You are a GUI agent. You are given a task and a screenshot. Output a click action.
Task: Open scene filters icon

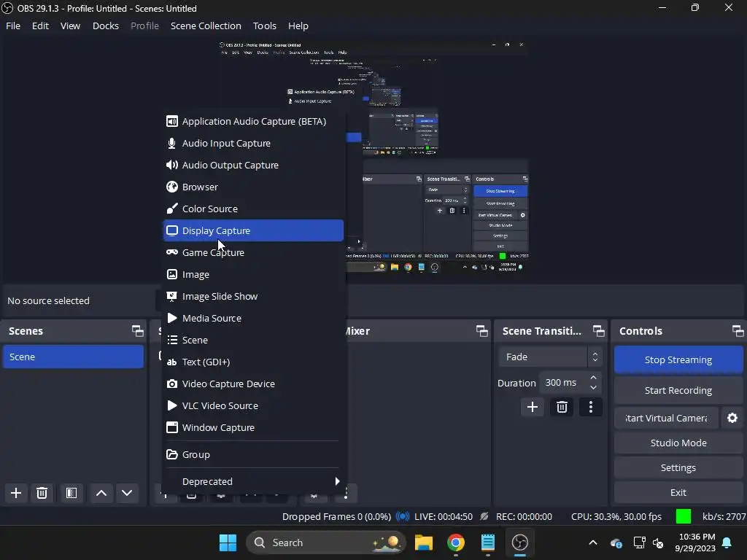[71, 493]
